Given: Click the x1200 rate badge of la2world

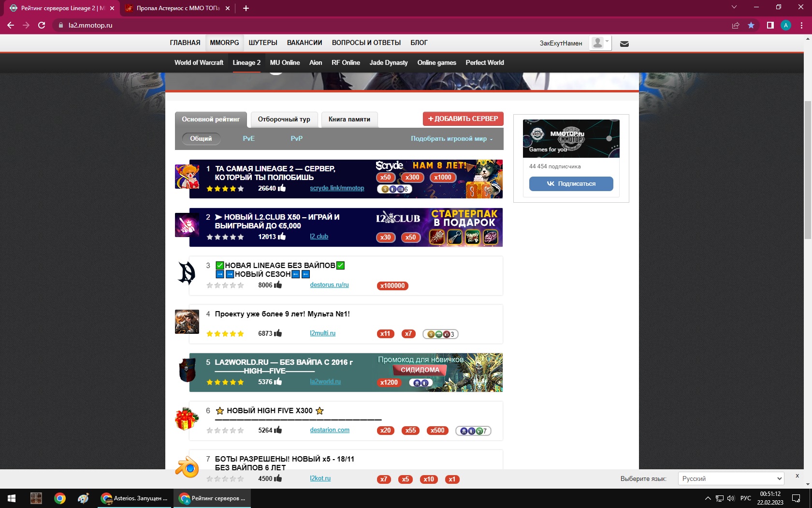Looking at the screenshot, I should (x=389, y=382).
